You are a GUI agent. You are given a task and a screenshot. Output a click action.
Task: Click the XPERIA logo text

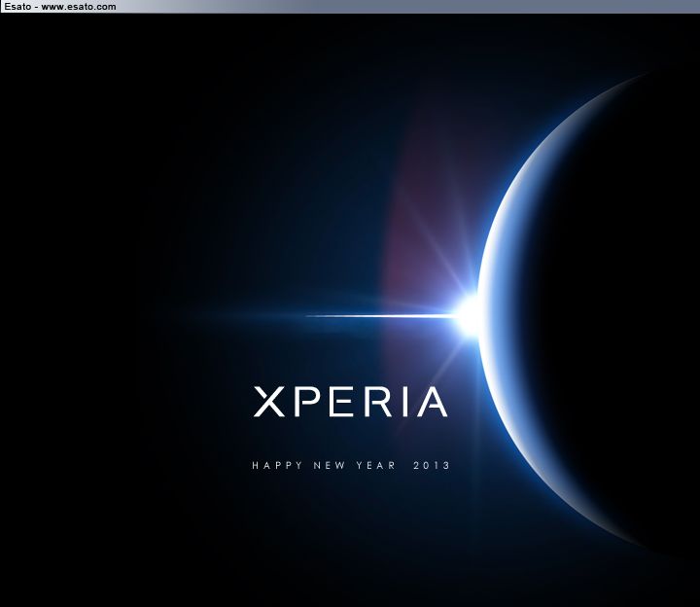coord(350,402)
